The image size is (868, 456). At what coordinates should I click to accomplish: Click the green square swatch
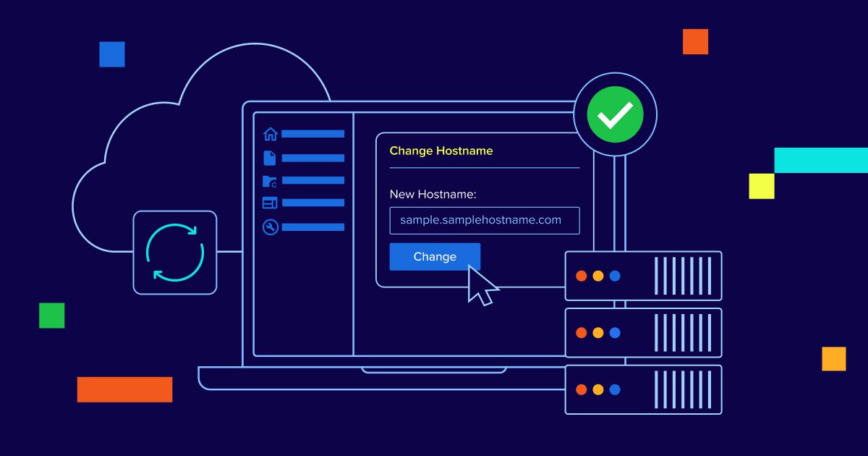point(51,316)
